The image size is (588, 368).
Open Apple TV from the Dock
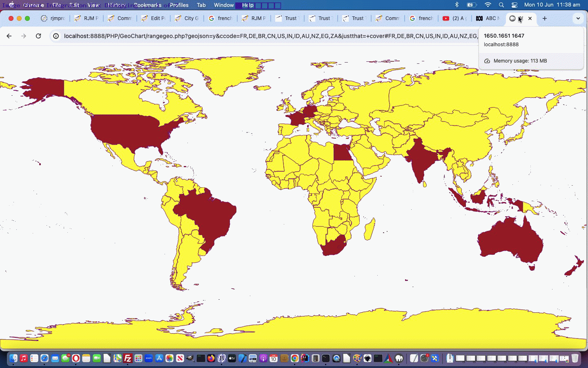232,359
